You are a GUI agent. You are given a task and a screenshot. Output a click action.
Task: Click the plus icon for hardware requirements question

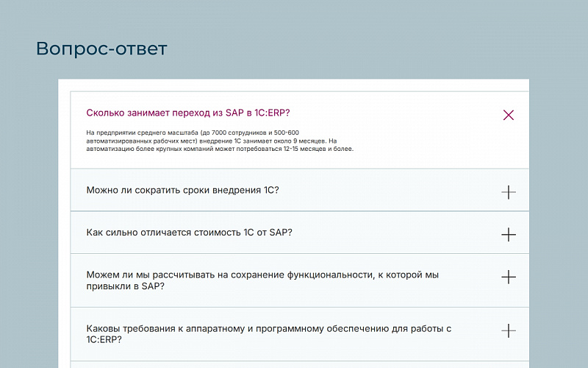(508, 330)
